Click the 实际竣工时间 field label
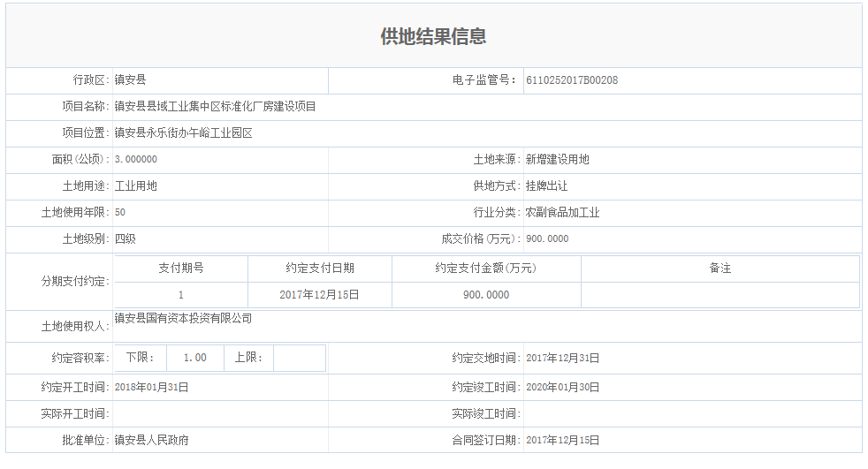868x469 pixels. point(486,413)
